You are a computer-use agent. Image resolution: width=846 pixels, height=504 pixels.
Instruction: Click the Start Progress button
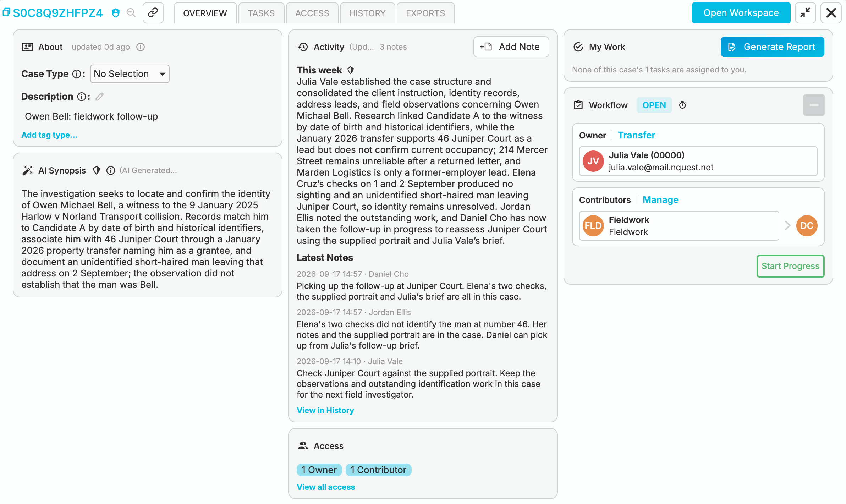point(790,266)
